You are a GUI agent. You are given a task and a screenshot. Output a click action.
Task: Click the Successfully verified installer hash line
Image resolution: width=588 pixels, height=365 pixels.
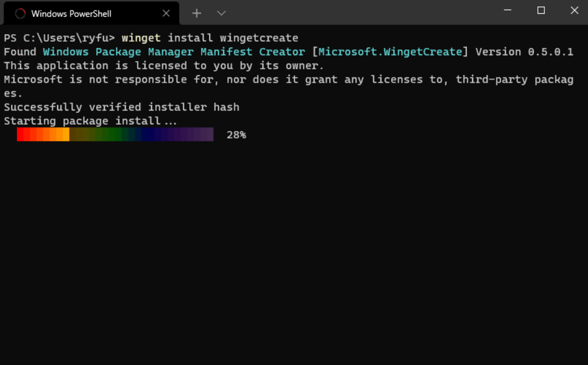[122, 107]
